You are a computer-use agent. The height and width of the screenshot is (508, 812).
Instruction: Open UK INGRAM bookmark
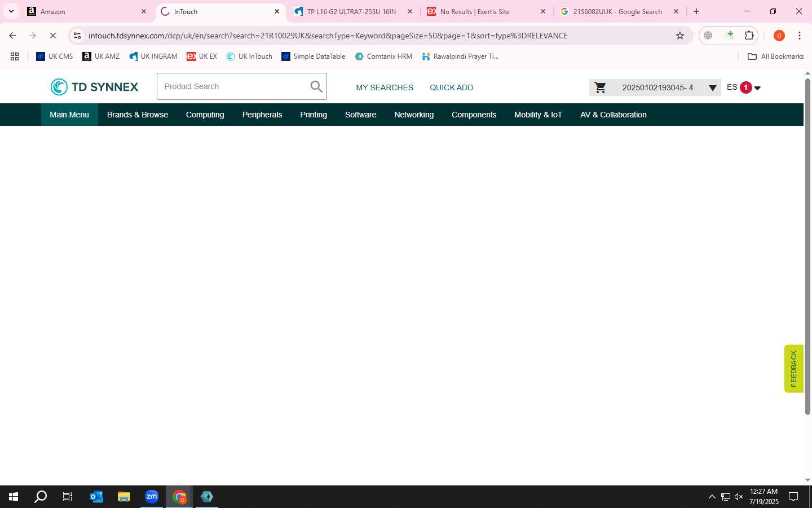[x=153, y=56]
